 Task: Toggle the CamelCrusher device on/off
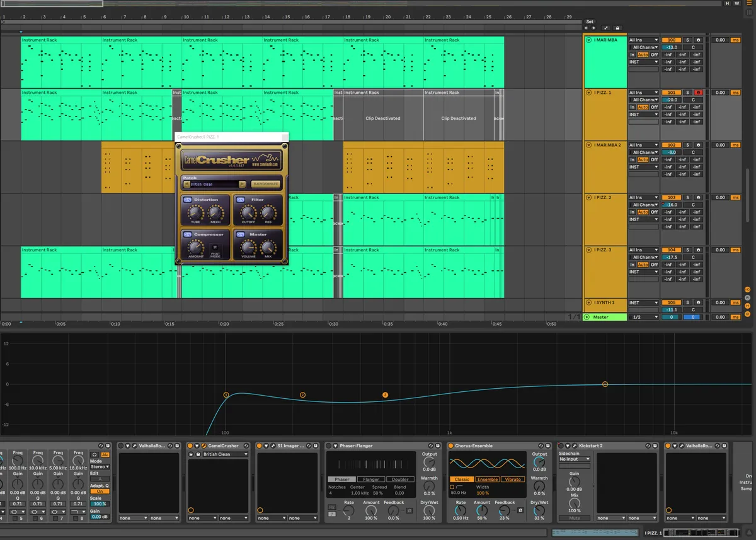[190, 446]
